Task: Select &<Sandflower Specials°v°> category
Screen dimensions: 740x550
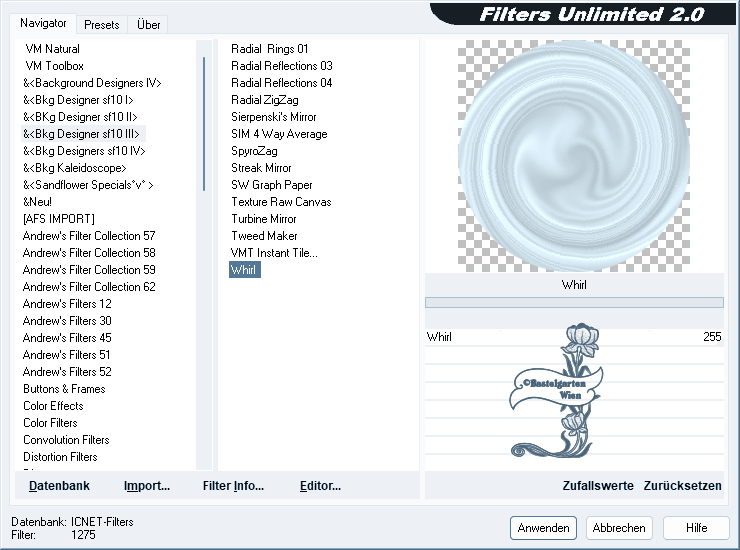Action: coord(88,185)
